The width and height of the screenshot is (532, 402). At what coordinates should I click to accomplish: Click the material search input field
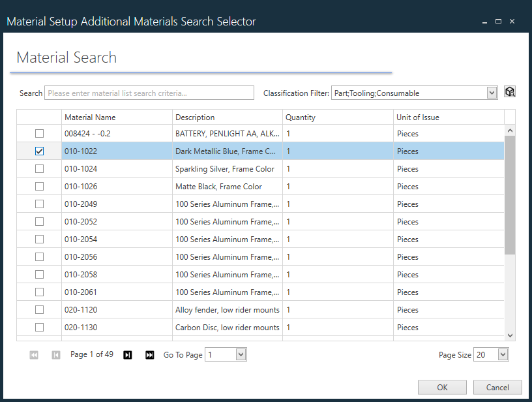coord(149,92)
